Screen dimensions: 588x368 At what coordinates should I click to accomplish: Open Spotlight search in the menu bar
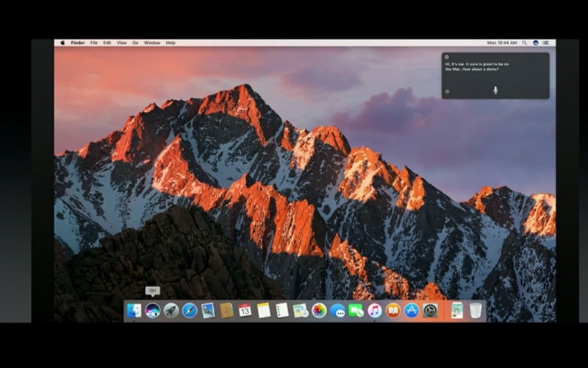525,43
